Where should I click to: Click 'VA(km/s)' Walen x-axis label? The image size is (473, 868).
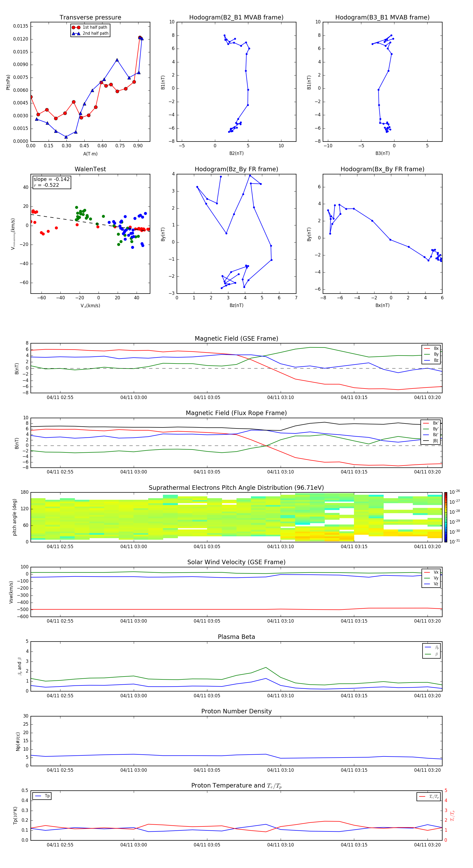click(90, 306)
